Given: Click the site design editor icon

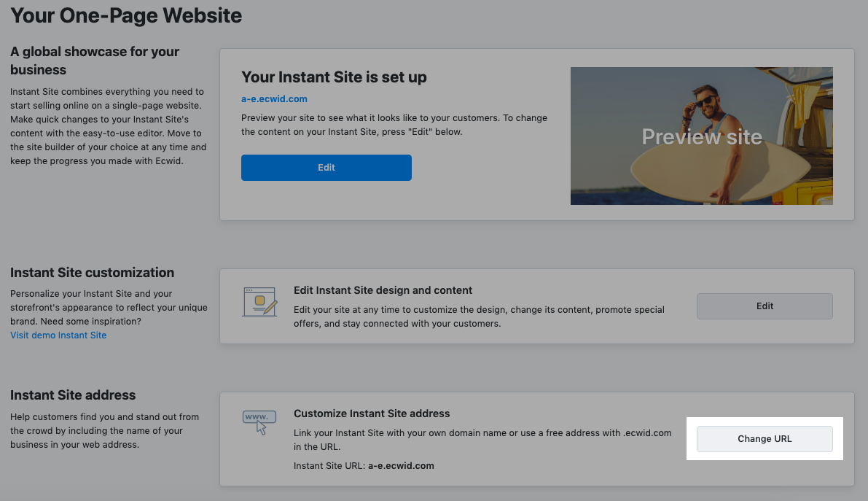Looking at the screenshot, I should [x=259, y=302].
